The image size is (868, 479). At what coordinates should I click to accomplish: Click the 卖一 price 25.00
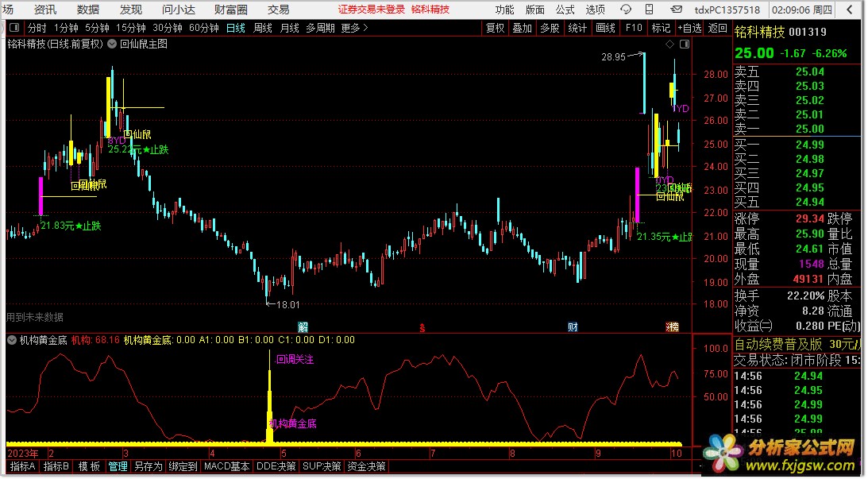point(810,129)
